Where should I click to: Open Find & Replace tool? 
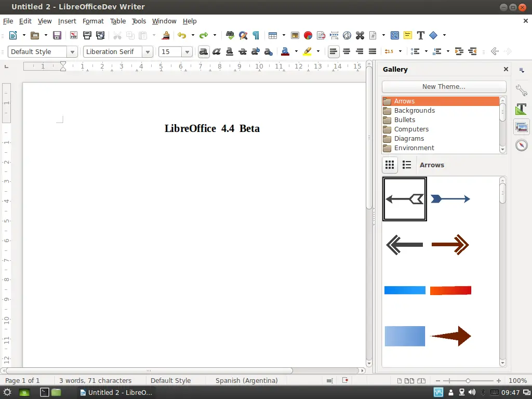(x=243, y=35)
